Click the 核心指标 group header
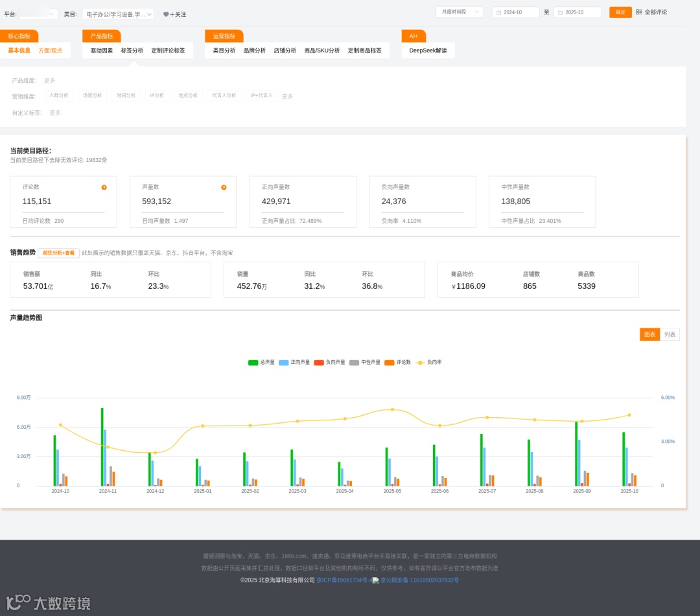 coord(19,36)
